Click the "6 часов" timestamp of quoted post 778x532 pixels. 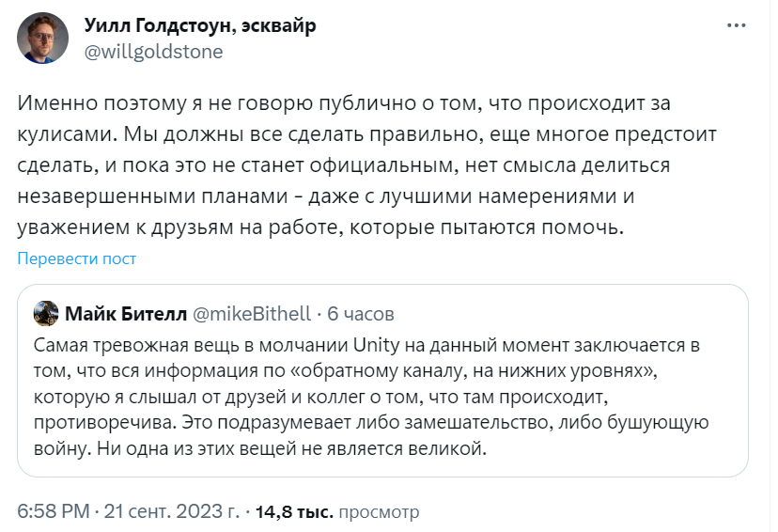click(361, 314)
